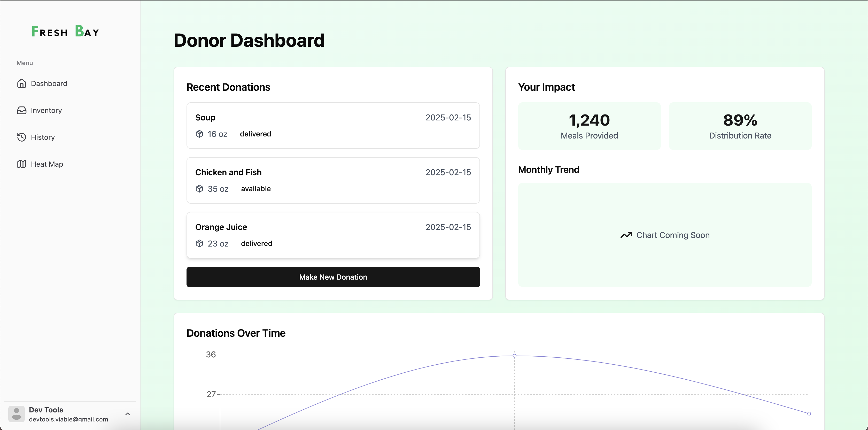Image resolution: width=868 pixels, height=430 pixels.
Task: Expand the Dev Tools account chevron
Action: pos(127,414)
